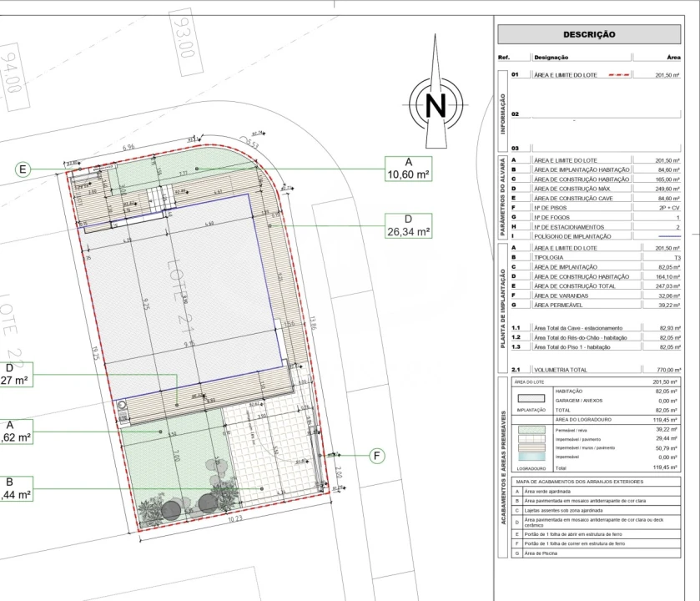700x601 pixels.
Task: Click the DESCRIÇÃO table header
Action: click(589, 34)
